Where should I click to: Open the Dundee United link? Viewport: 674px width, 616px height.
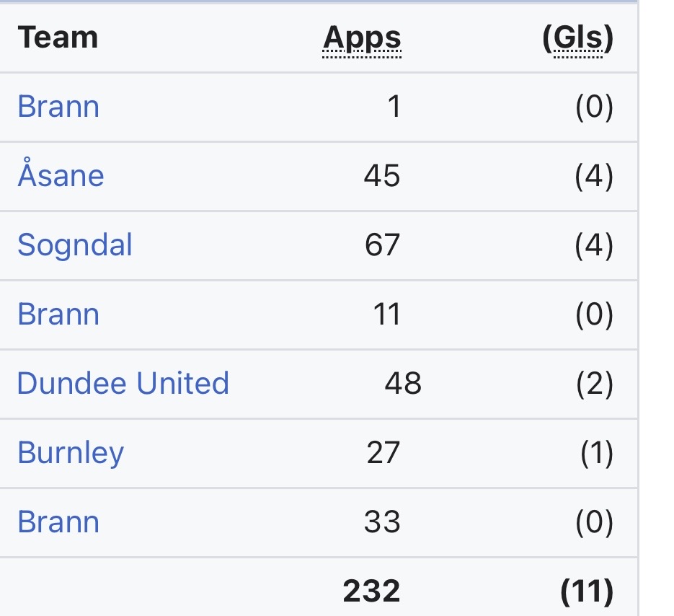tap(123, 383)
